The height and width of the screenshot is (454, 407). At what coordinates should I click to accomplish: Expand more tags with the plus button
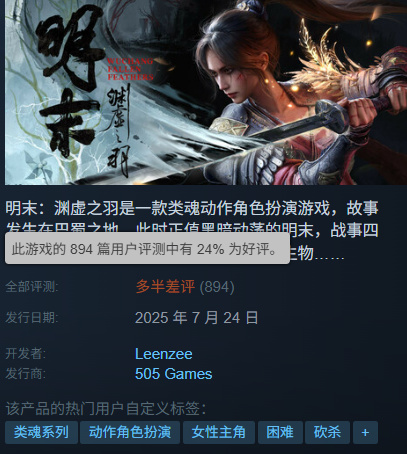click(365, 432)
